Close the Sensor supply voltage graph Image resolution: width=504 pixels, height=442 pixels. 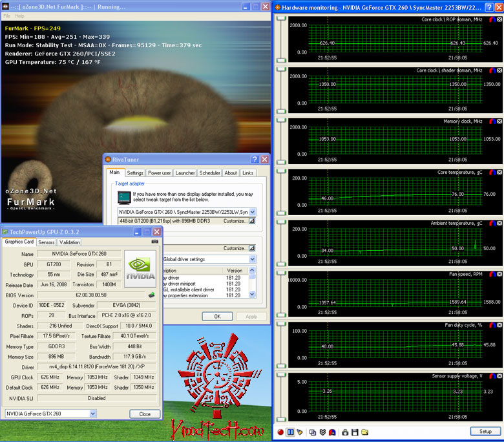pos(499,376)
